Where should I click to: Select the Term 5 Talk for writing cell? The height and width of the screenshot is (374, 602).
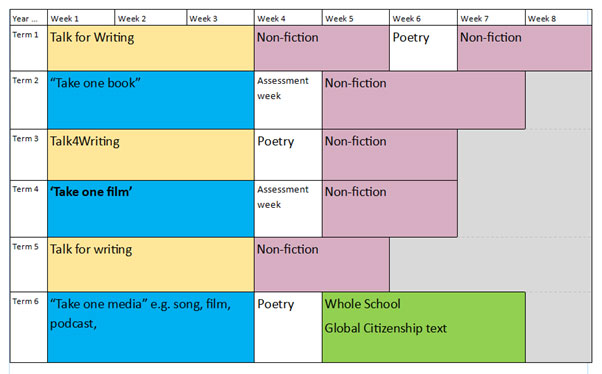[x=151, y=265]
